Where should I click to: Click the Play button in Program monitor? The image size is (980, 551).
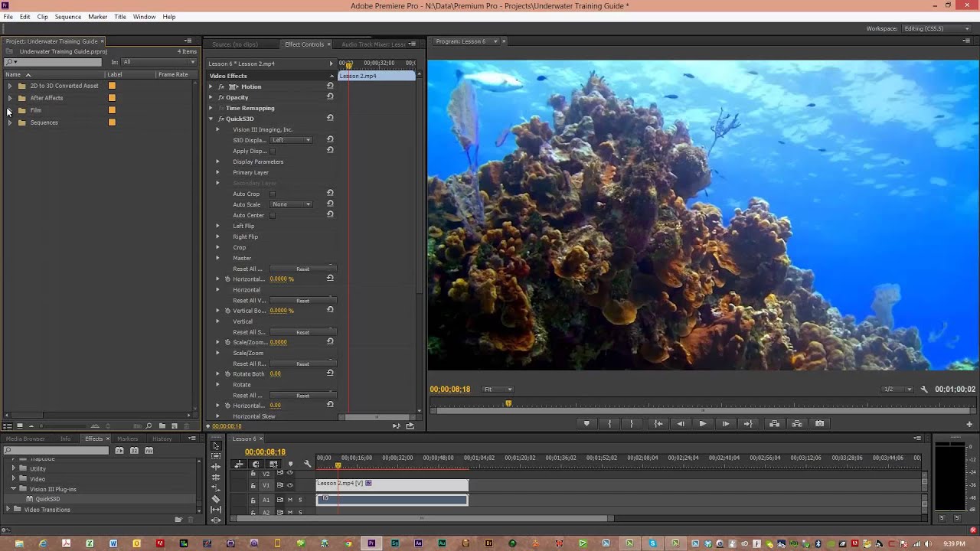(x=702, y=424)
